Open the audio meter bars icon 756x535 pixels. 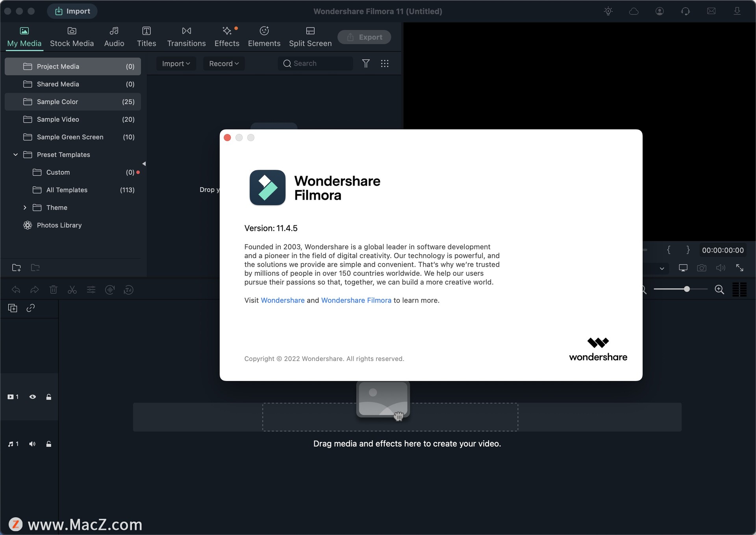click(x=739, y=290)
